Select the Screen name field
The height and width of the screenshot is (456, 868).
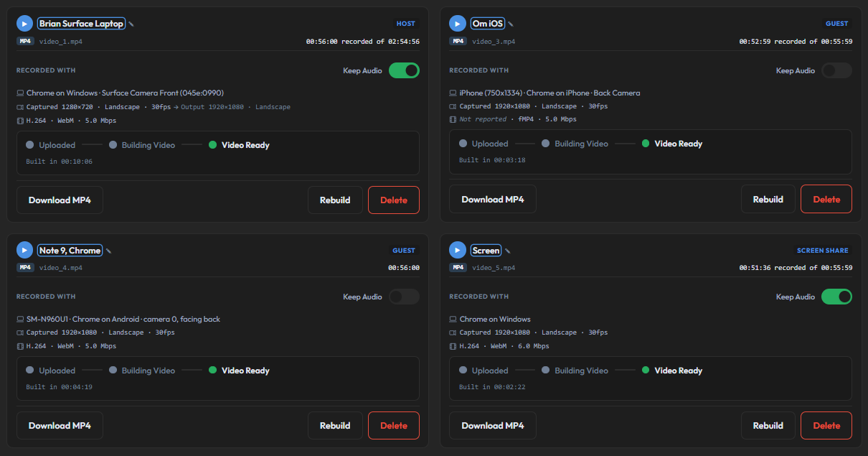[x=486, y=250]
